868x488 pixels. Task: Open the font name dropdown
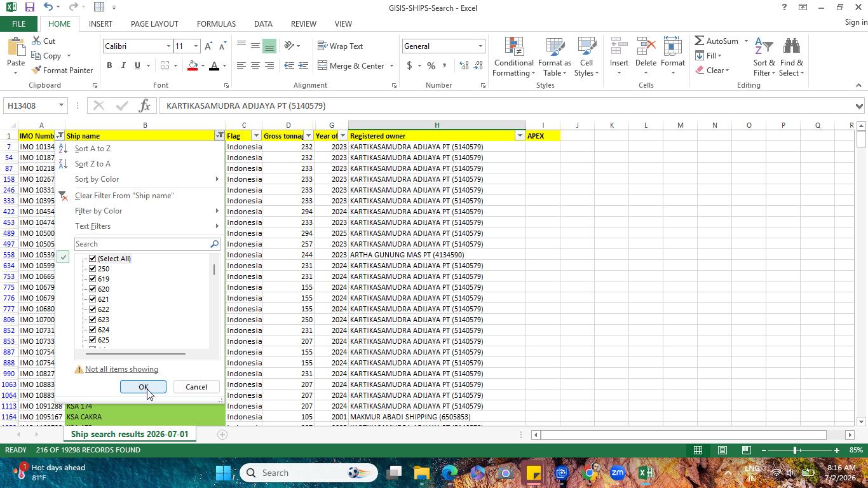pyautogui.click(x=168, y=46)
